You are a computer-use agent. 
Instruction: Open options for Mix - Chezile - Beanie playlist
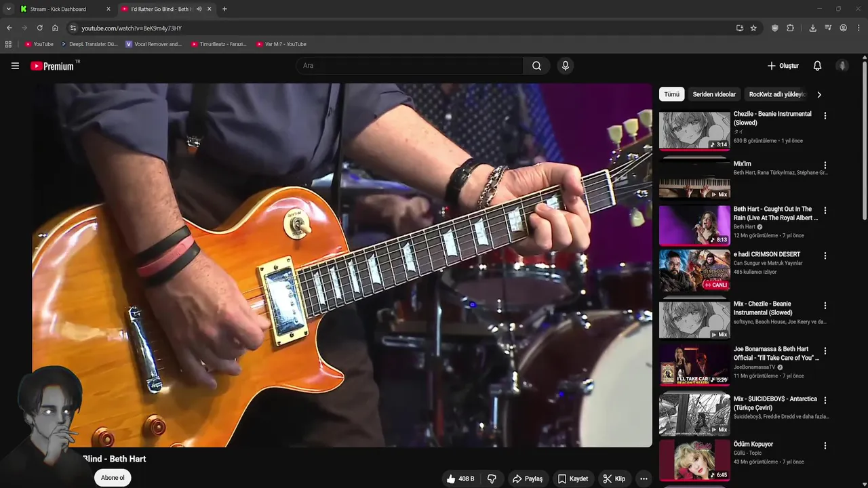point(825,306)
